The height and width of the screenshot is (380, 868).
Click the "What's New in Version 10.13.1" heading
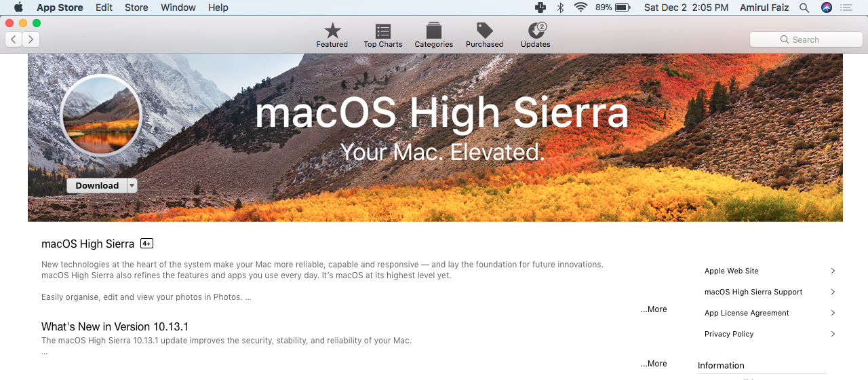click(115, 326)
